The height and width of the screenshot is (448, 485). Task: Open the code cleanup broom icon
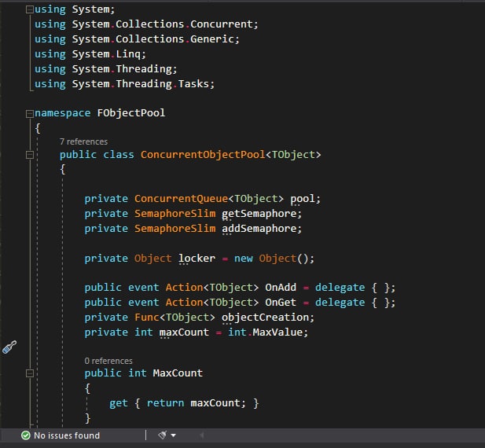point(163,435)
